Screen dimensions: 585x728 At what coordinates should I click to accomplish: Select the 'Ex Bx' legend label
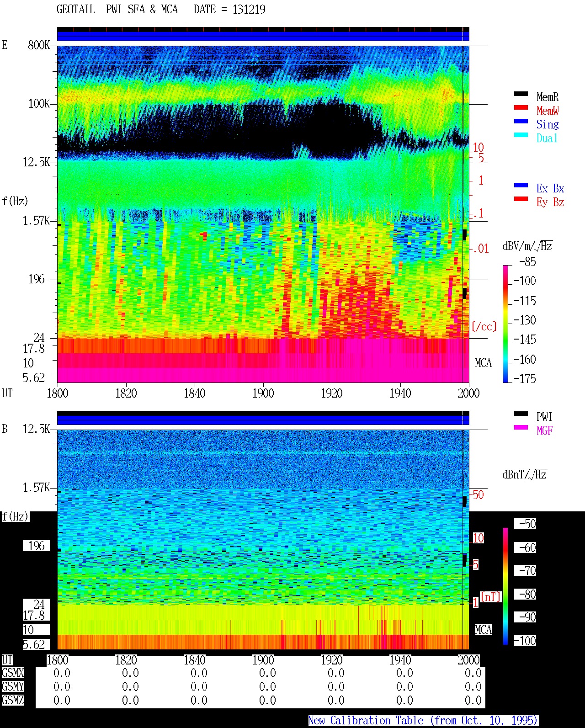pyautogui.click(x=550, y=188)
